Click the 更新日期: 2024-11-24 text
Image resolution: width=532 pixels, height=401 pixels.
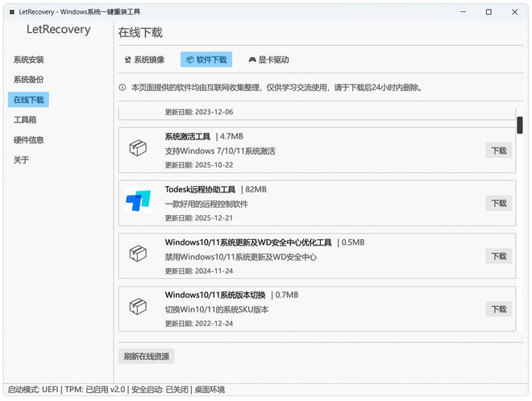pyautogui.click(x=199, y=271)
